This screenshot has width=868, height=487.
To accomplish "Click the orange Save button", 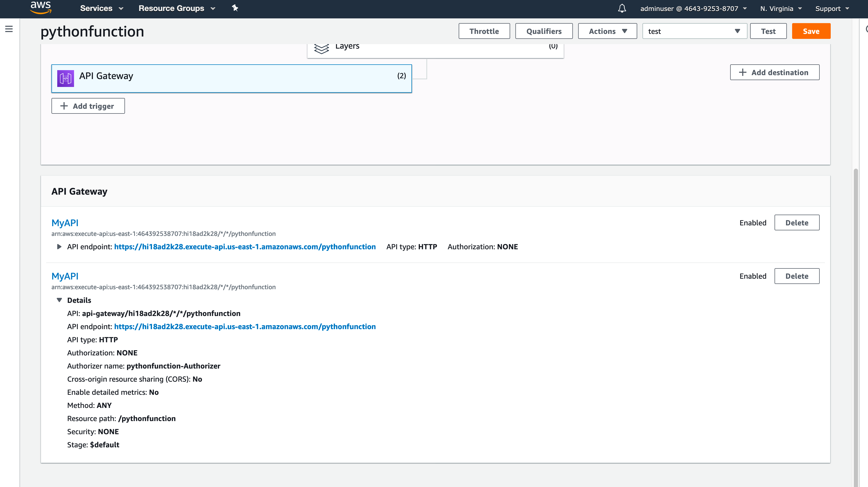I will pos(811,31).
